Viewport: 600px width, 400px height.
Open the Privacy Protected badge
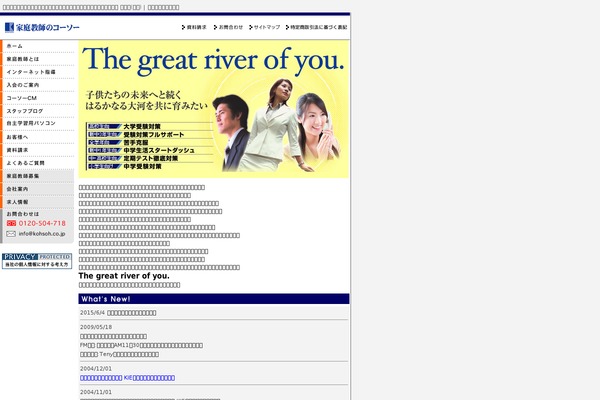click(x=37, y=261)
